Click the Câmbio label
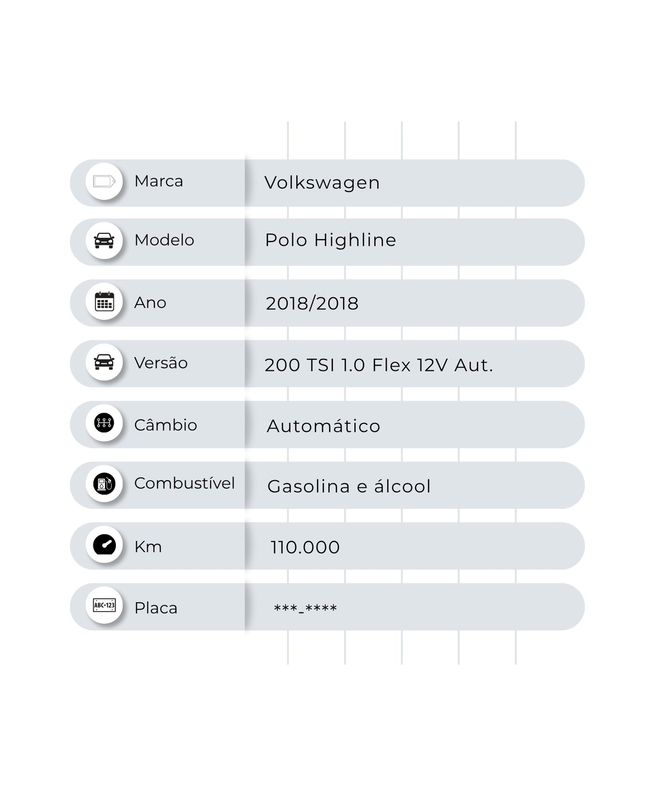 (166, 425)
